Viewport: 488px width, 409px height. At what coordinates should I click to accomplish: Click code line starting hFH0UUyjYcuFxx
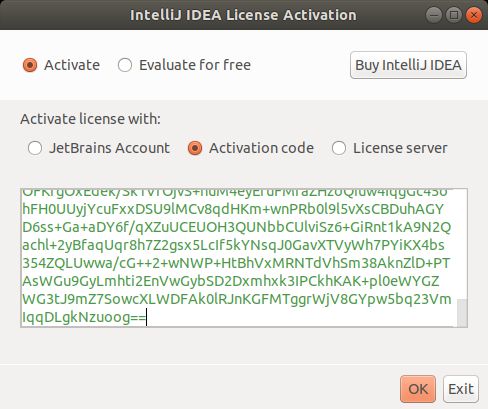point(233,209)
